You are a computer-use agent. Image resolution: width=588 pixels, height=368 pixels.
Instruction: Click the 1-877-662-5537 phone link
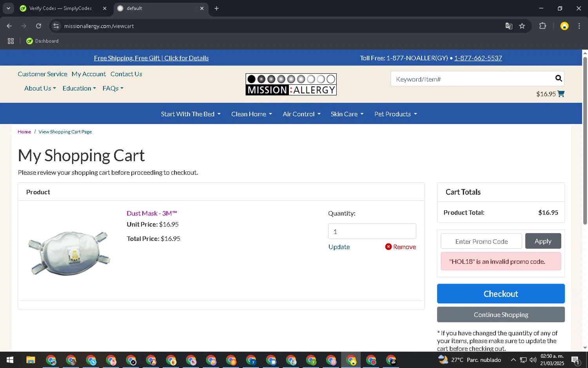pos(478,58)
